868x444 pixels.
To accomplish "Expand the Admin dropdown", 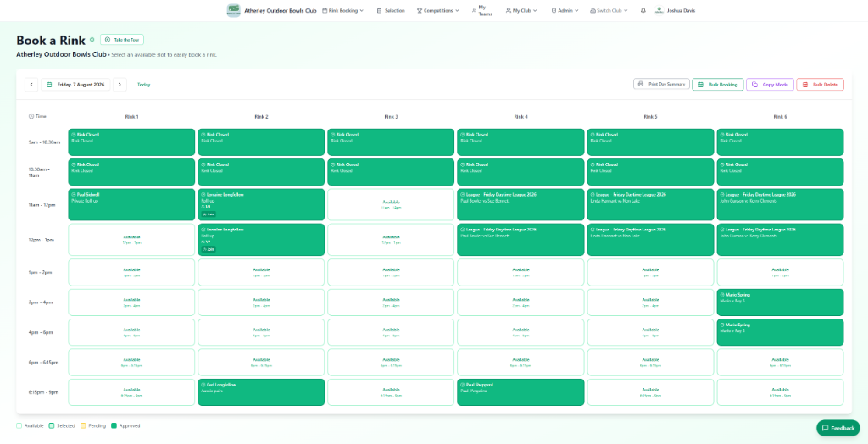I will pyautogui.click(x=565, y=10).
